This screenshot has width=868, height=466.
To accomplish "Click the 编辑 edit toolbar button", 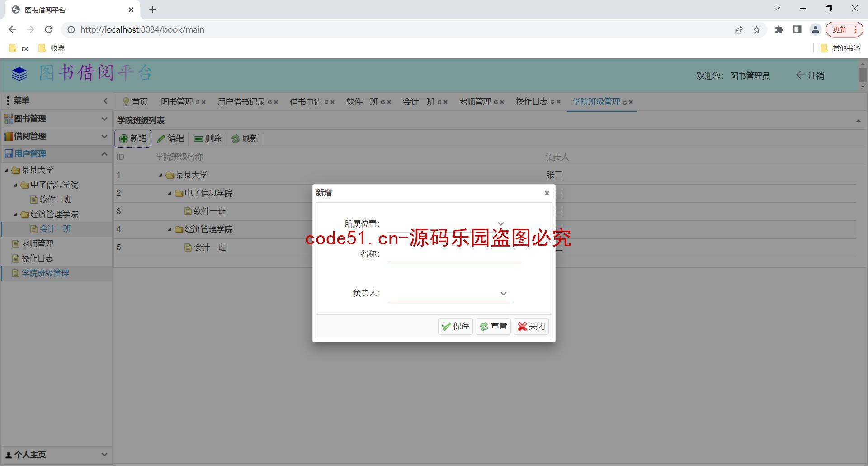I will 170,138.
